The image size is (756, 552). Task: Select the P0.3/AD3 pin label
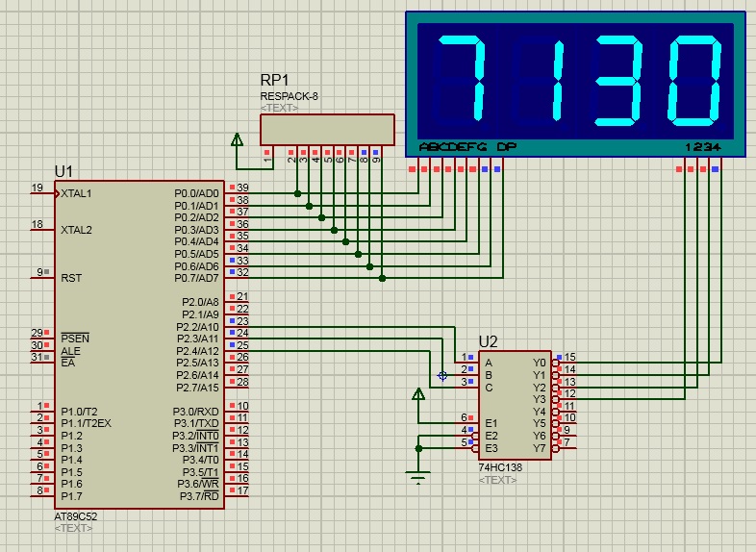point(196,230)
